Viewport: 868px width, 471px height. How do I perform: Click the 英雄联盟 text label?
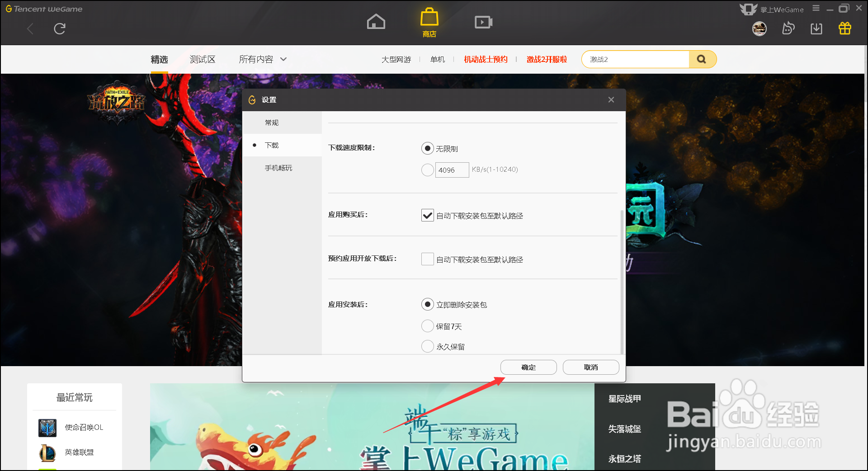coord(79,452)
